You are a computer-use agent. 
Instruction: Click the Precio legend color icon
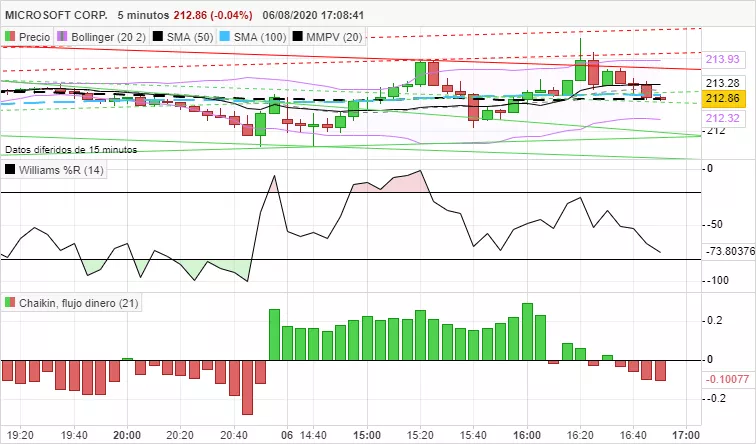click(x=10, y=37)
